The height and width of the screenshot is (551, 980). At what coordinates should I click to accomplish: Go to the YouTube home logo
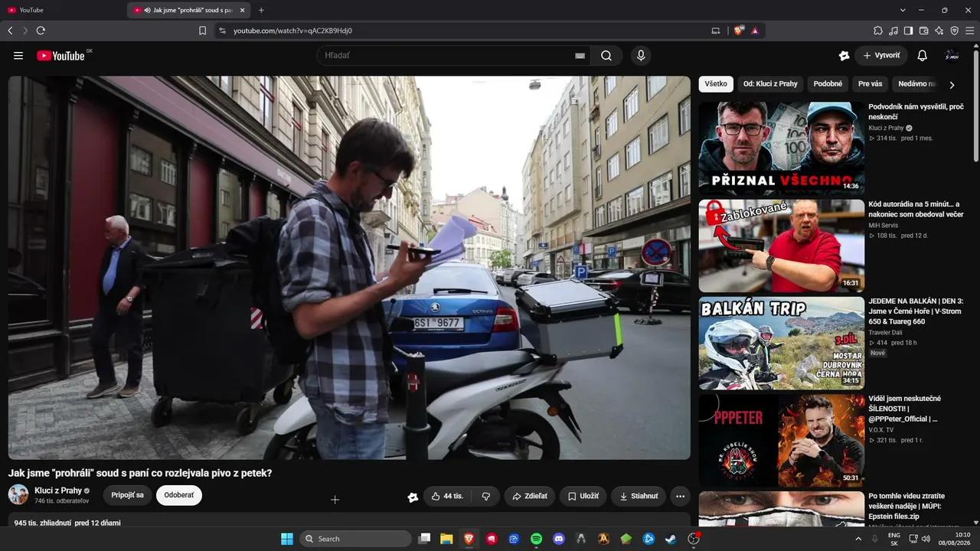click(60, 56)
